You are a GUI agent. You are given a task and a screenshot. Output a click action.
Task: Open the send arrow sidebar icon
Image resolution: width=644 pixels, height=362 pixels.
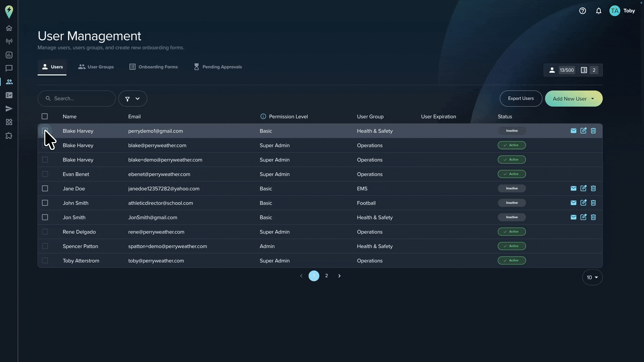click(x=9, y=109)
